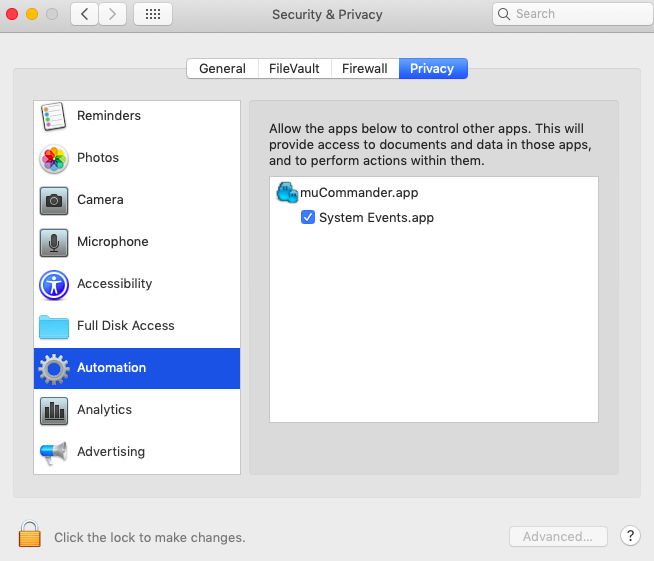Select Analytics label in the list

(105, 410)
